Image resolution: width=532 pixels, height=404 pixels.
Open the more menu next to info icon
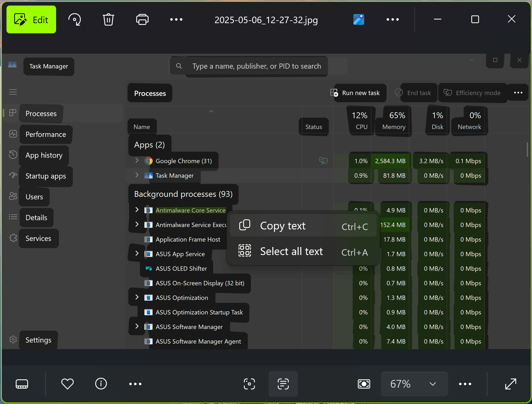(x=135, y=384)
